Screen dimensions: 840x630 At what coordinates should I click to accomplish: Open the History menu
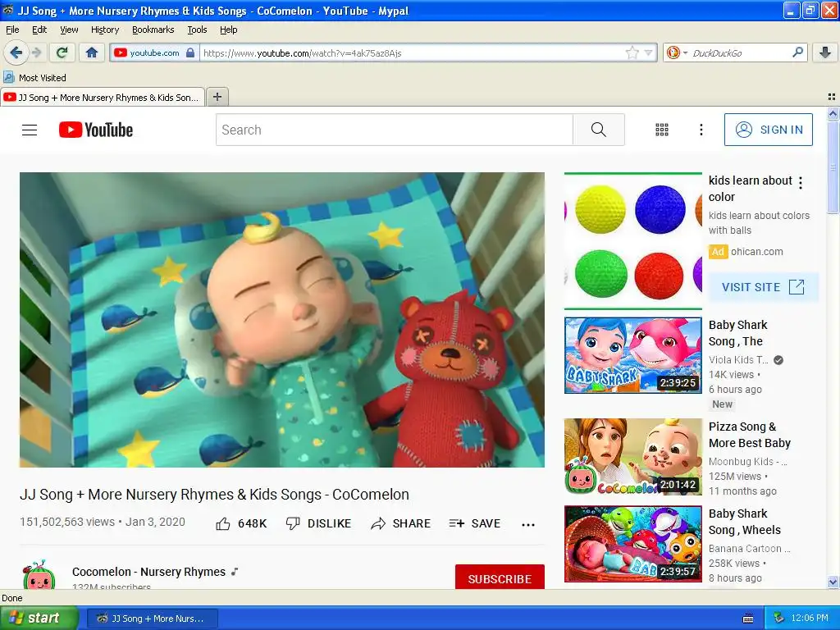104,30
